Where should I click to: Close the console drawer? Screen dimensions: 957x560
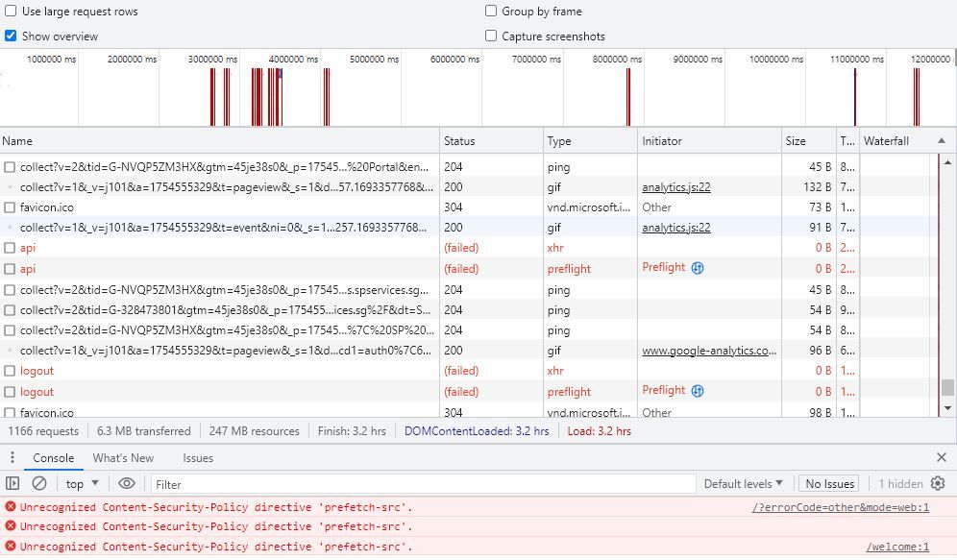942,458
